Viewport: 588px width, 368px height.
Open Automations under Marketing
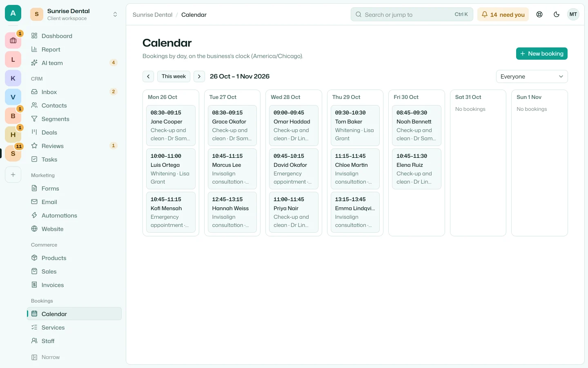(x=74, y=215)
